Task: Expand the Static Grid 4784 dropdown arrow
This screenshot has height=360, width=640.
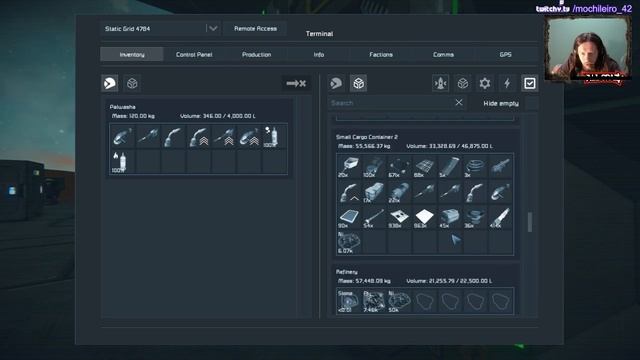Action: click(x=213, y=29)
